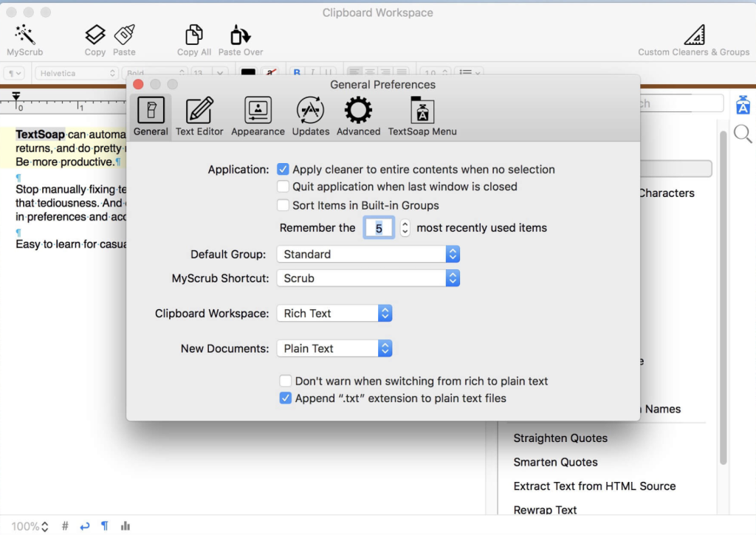Viewport: 756px width, 535px height.
Task: Click the magnifying glass search icon
Action: click(743, 134)
